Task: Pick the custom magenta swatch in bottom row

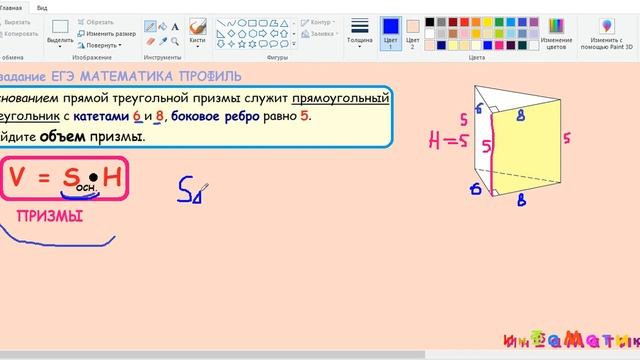Action: 499,45
